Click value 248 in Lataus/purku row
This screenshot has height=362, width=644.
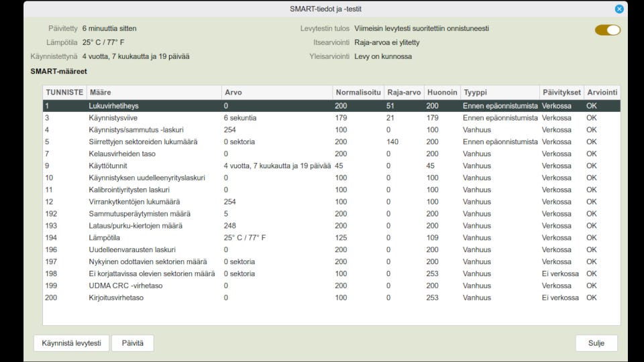[230, 226]
